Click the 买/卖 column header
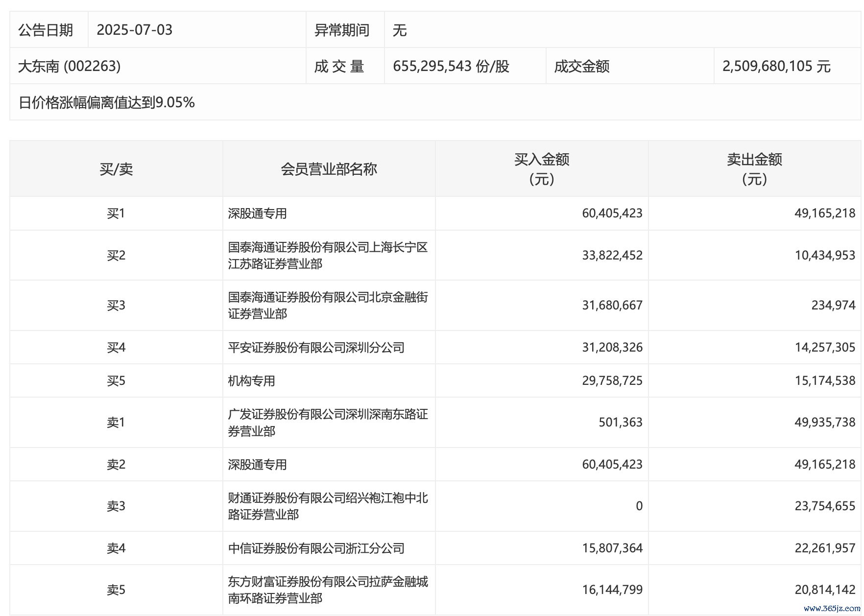864x616 pixels. click(116, 169)
